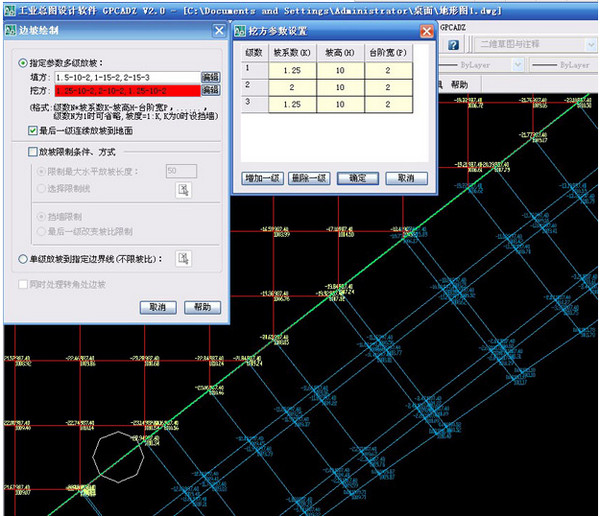This screenshot has height=517, width=600.
Task: Uncheck 最后一级连续放坡到地面 checkbox
Action: click(x=34, y=130)
